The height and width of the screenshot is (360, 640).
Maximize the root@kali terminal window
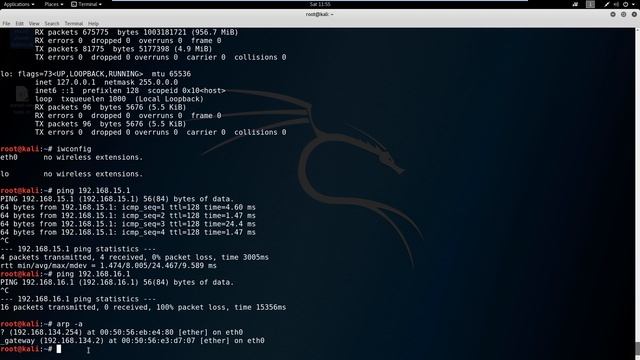[623, 14]
